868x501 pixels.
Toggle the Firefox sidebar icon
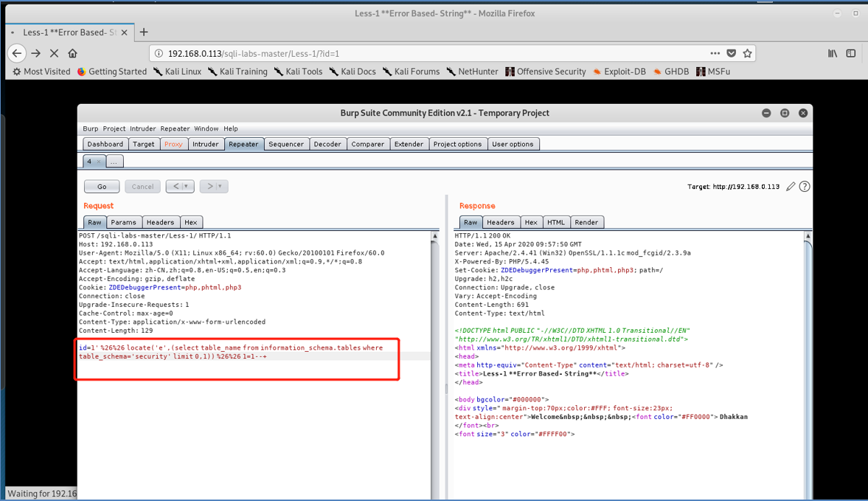coord(851,53)
